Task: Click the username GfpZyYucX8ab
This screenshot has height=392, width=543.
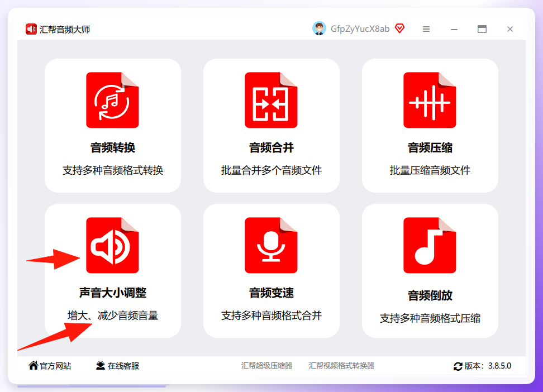Action: 360,28
